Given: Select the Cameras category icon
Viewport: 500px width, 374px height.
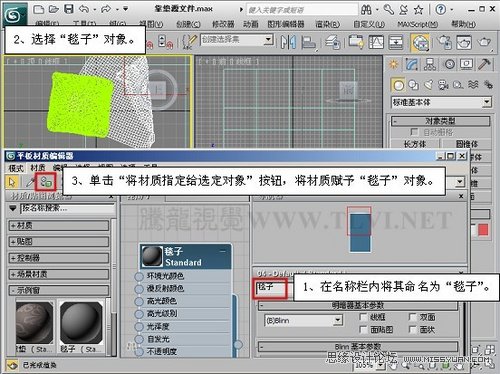Looking at the screenshot, I should (443, 85).
